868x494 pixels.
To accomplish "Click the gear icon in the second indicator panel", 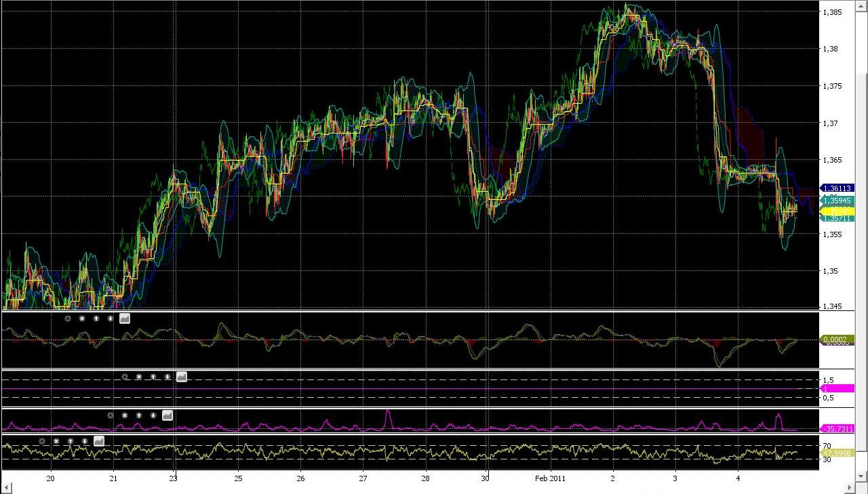I will (x=124, y=377).
